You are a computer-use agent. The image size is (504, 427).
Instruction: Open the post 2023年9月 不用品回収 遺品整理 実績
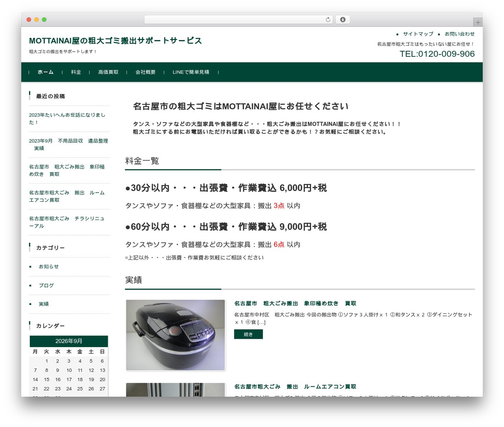click(x=69, y=145)
